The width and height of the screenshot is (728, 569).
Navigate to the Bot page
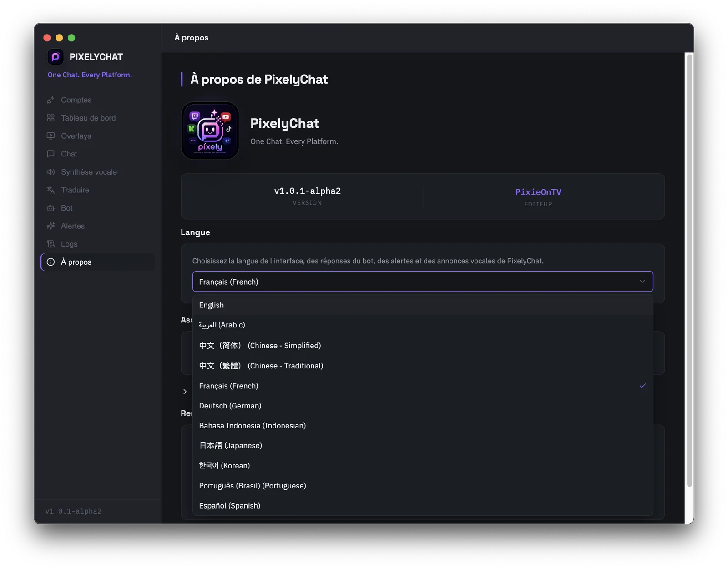pyautogui.click(x=98, y=208)
